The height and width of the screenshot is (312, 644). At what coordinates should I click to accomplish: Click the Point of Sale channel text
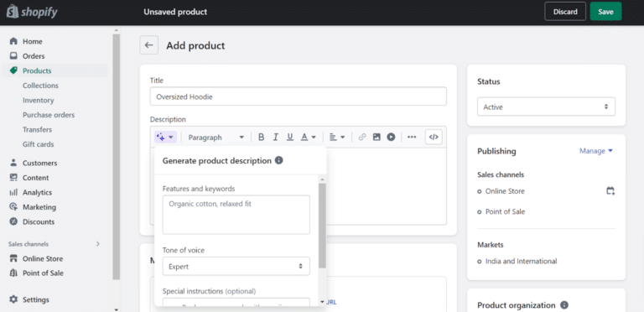505,212
